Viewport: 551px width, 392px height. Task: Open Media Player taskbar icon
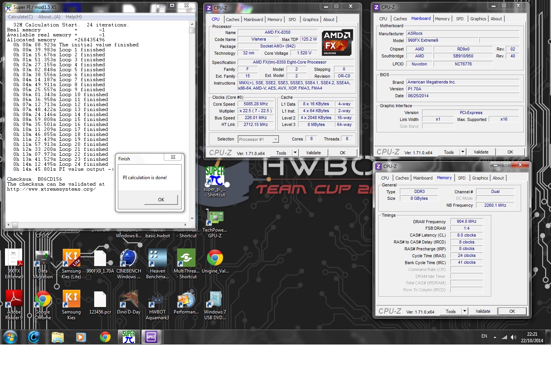click(81, 337)
